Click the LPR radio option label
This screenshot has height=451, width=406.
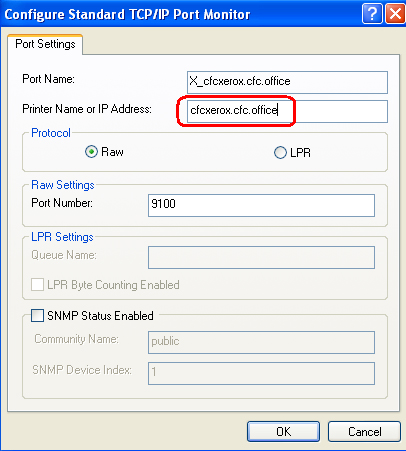(x=300, y=153)
